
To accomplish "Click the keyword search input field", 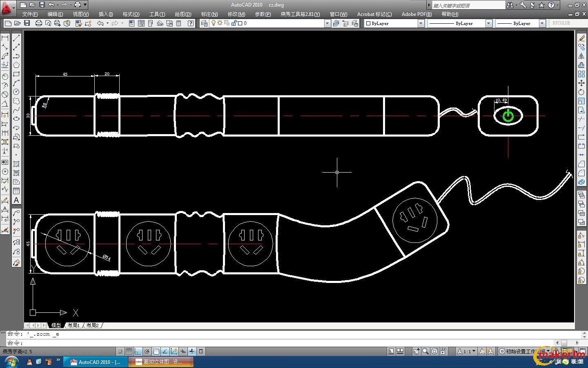I will (x=468, y=5).
